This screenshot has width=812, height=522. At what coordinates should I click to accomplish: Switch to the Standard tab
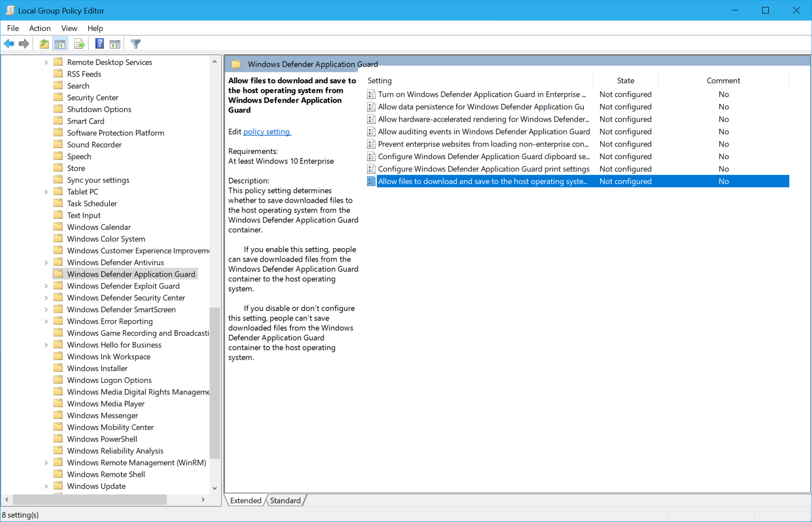[285, 500]
